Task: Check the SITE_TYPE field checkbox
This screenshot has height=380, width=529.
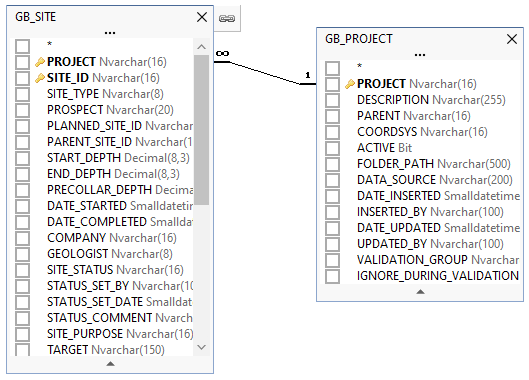Action: pyautogui.click(x=23, y=94)
